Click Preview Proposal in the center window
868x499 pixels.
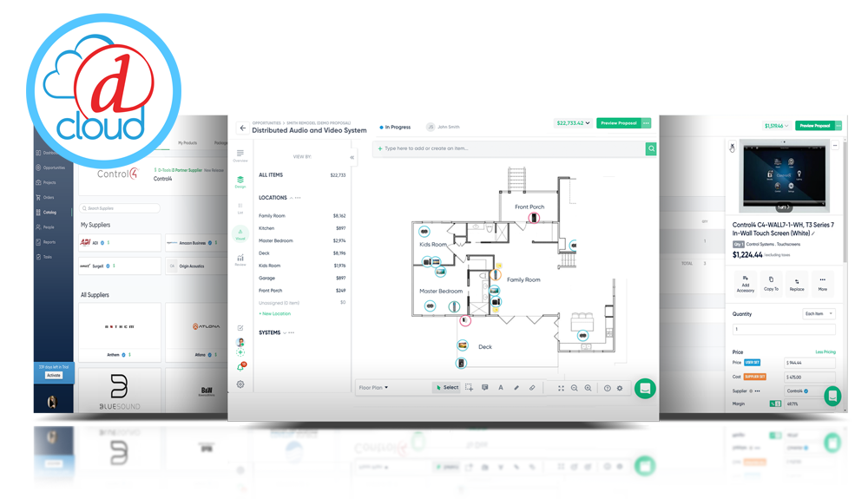pyautogui.click(x=619, y=123)
